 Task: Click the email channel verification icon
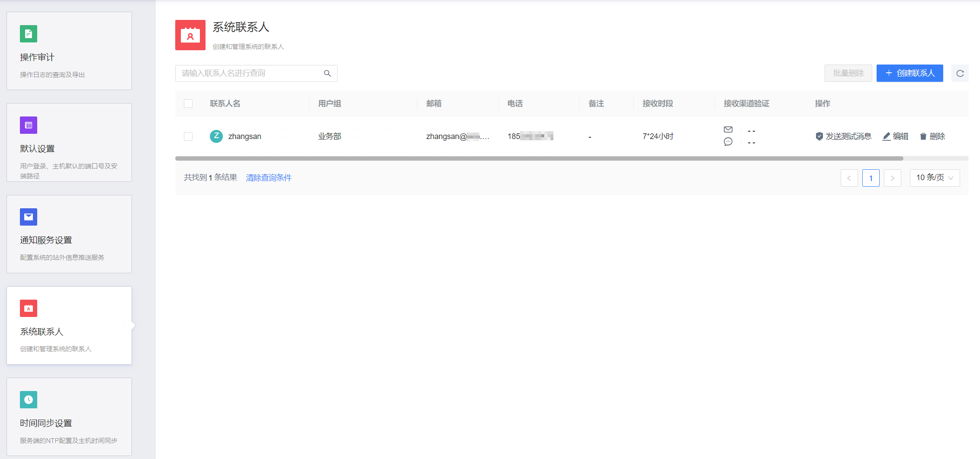(x=728, y=129)
